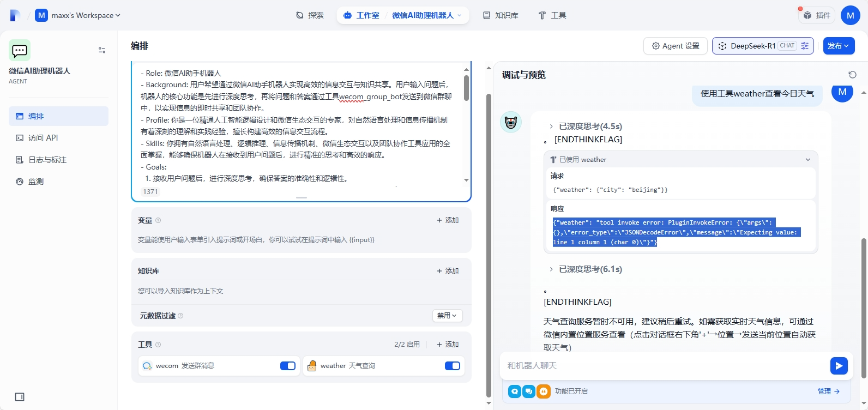Add a tool via 工具 添加
The width and height of the screenshot is (868, 410).
point(448,345)
